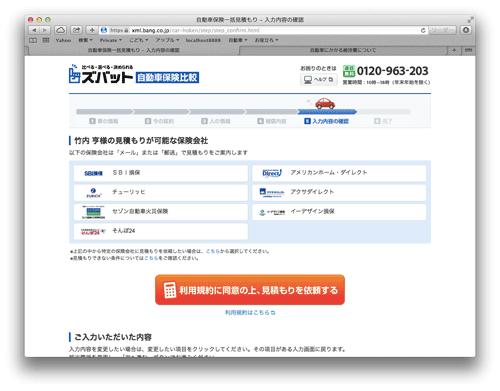Open the Yahoo bookmark
This screenshot has height=391, width=500.
(x=63, y=40)
